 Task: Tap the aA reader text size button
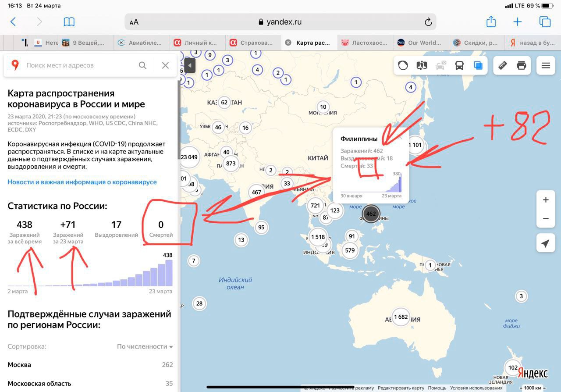pos(134,22)
